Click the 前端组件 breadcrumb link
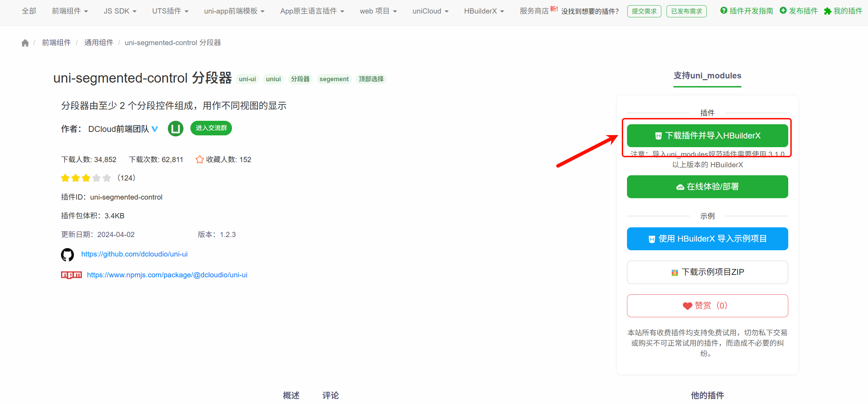868x404 pixels. pos(57,43)
